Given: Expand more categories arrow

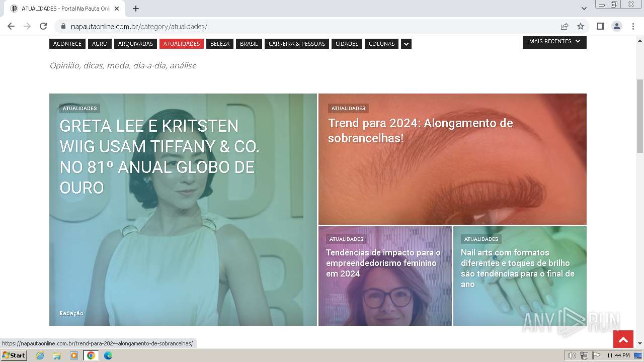Looking at the screenshot, I should point(406,44).
